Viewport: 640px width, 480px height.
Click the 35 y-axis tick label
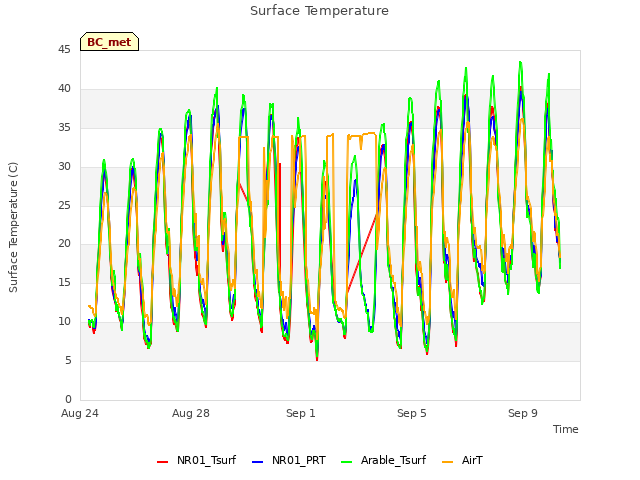[64, 128]
